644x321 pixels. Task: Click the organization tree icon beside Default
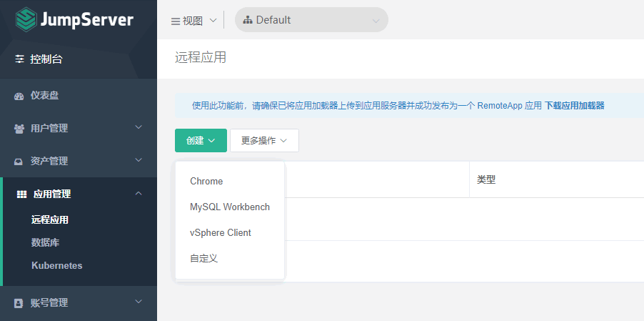[x=247, y=20]
